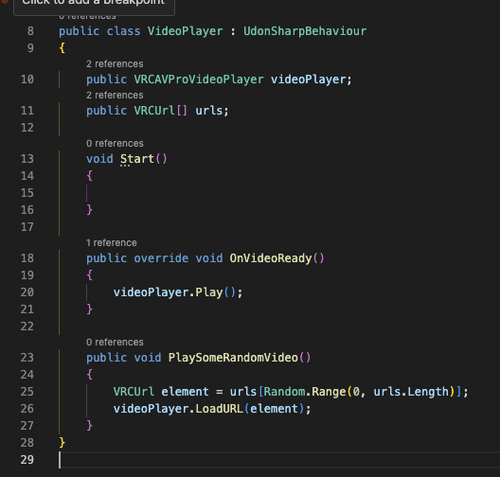Click line number 29 in the gutter
Screen dimensions: 500x477
(27, 460)
